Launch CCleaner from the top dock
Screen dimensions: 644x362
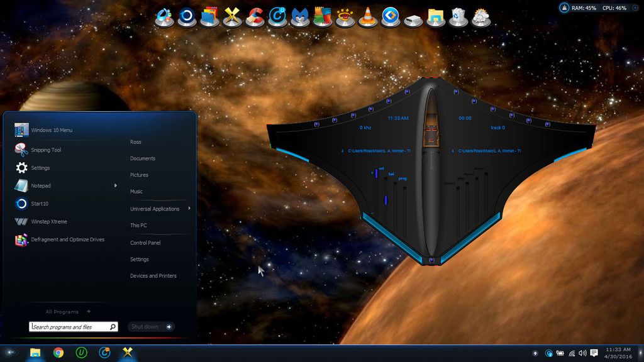tap(254, 17)
